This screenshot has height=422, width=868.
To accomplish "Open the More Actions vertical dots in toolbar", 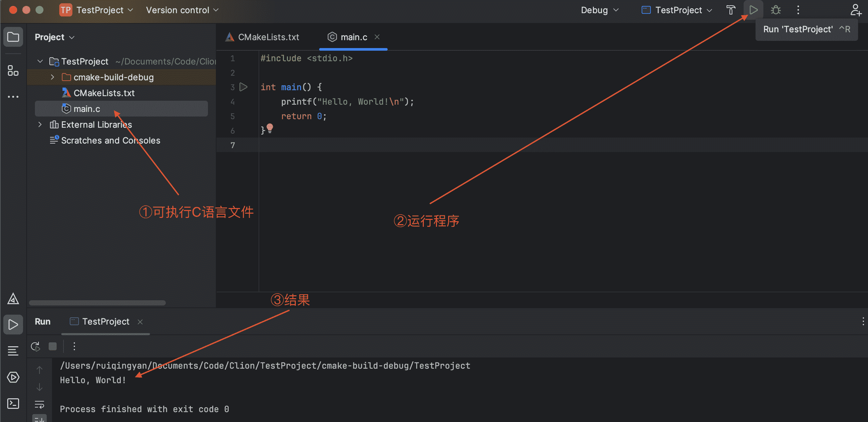I will [x=798, y=10].
